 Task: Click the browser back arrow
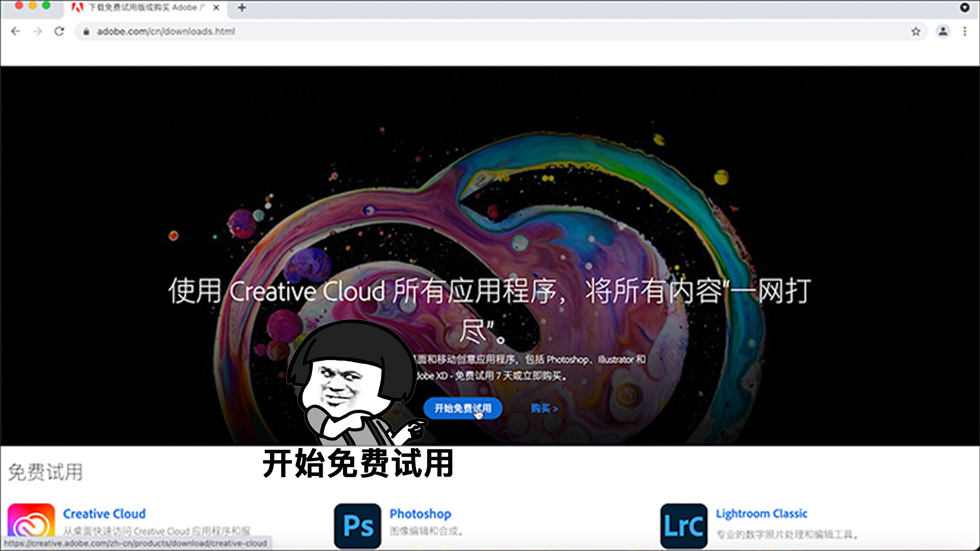(15, 31)
